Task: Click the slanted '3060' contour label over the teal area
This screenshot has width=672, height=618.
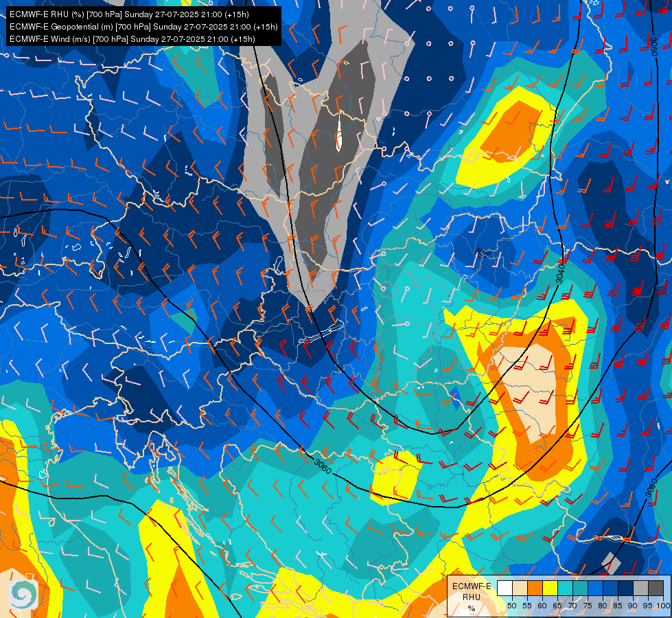Action: (323, 467)
